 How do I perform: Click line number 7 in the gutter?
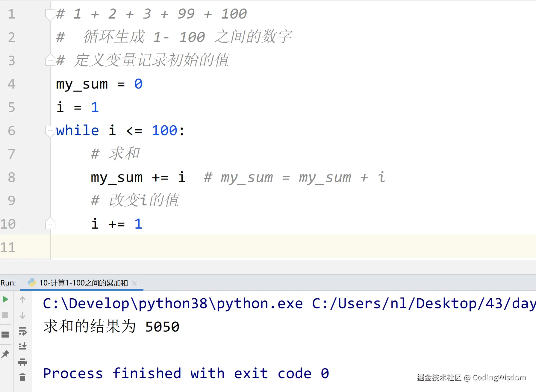pos(11,154)
